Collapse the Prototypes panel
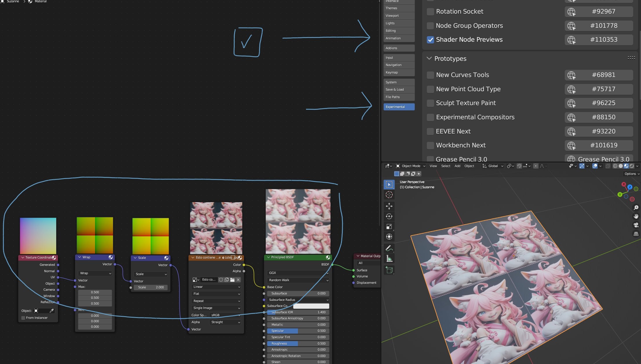Viewport: 641px width, 364px height. pyautogui.click(x=429, y=58)
